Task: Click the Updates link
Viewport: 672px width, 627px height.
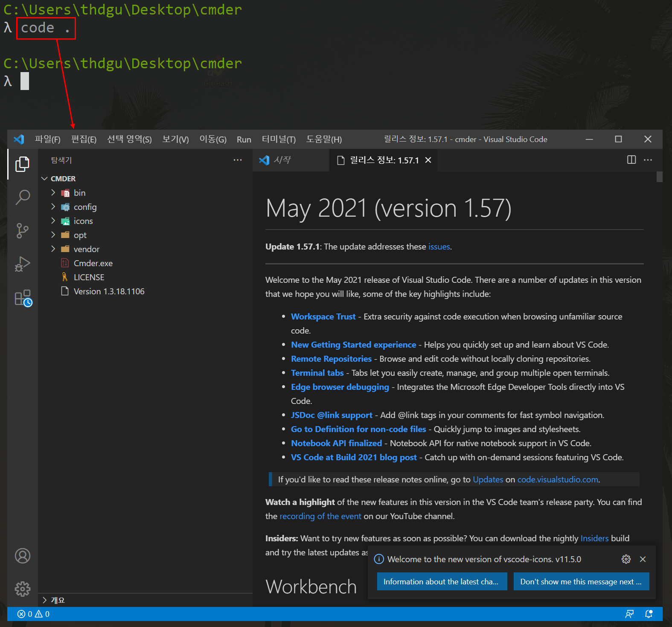Action: (488, 479)
